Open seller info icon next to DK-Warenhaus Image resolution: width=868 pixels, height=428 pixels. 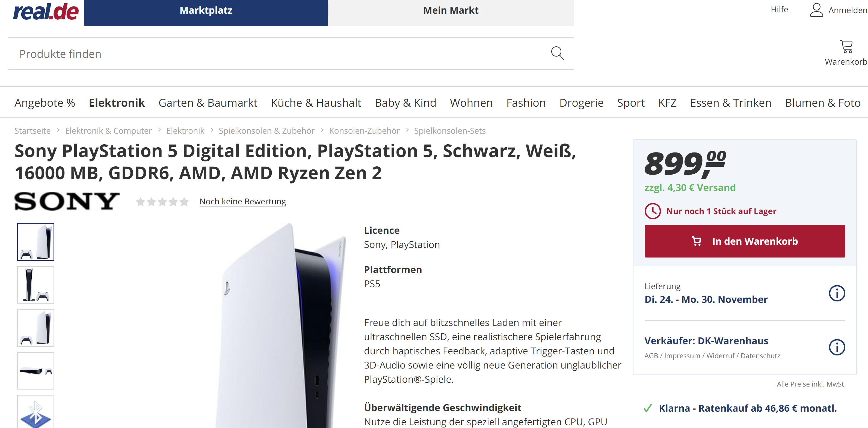click(837, 347)
